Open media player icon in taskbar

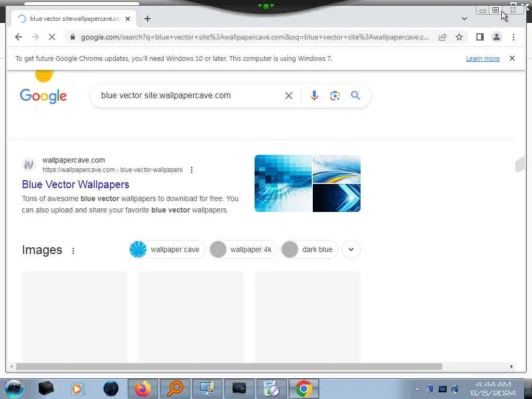(77, 389)
